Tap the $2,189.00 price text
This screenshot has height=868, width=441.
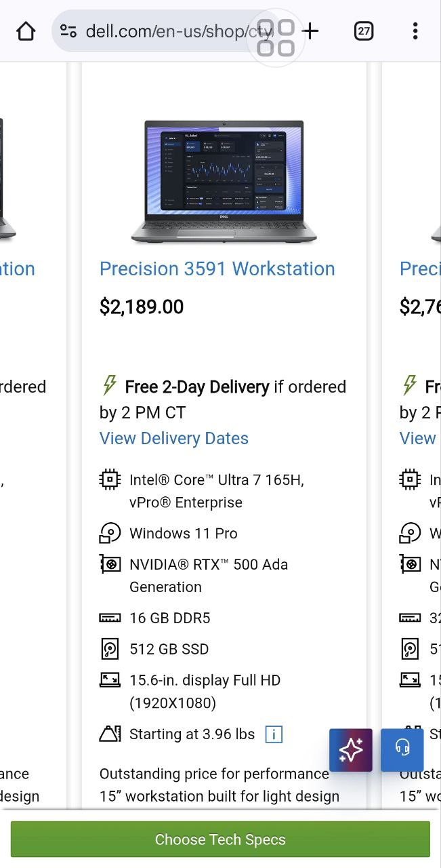(142, 307)
